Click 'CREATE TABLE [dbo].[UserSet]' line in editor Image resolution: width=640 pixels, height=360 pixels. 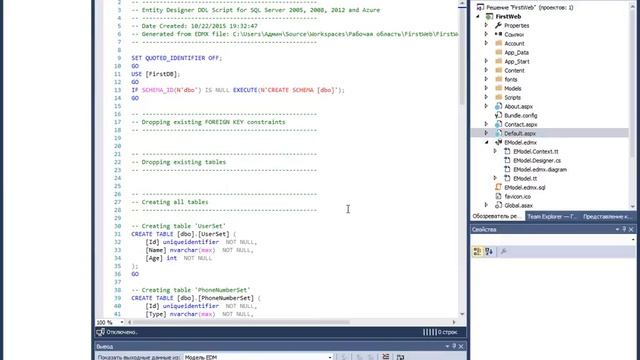point(183,234)
